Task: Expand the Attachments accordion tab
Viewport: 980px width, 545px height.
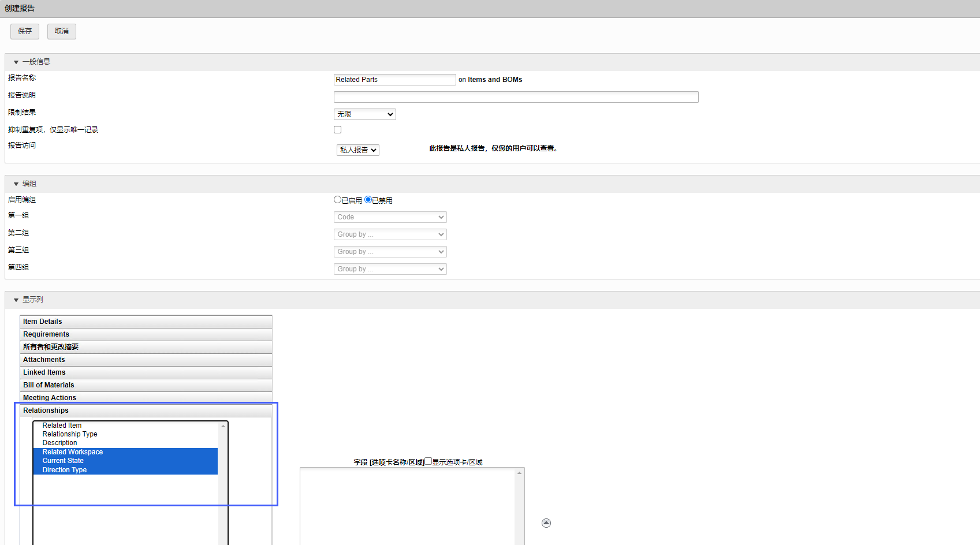Action: (146, 360)
